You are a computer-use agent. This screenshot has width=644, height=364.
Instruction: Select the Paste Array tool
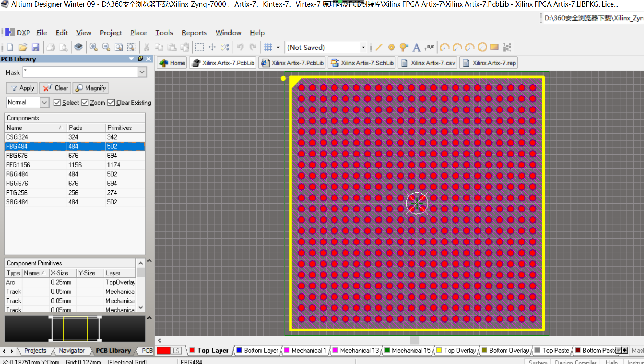(x=507, y=47)
